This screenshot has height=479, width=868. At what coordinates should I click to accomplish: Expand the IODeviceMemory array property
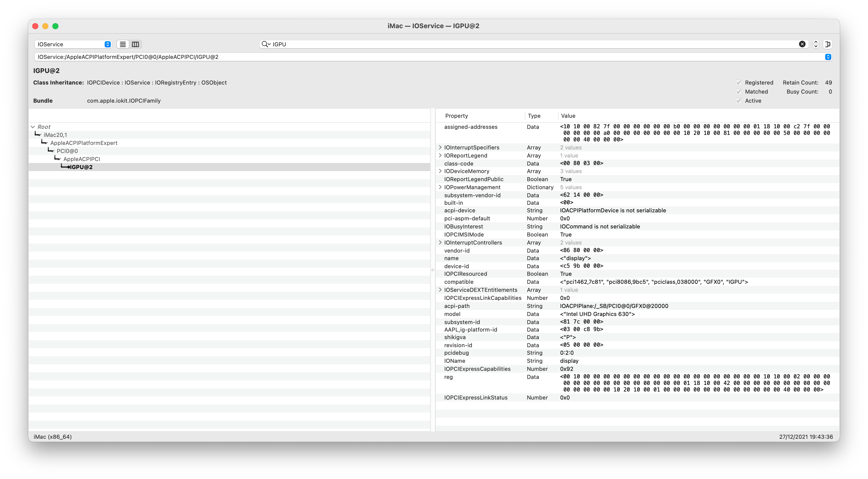(x=440, y=171)
